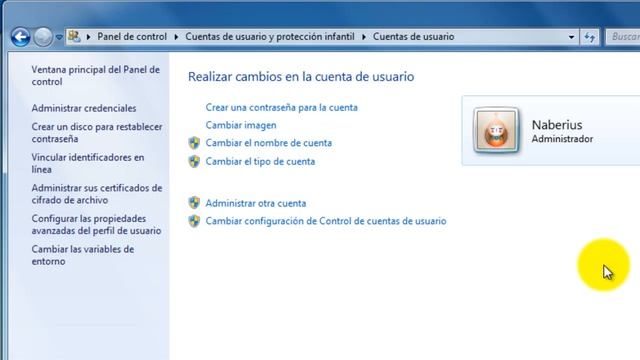
Task: Click heading Realizar cambios en la cuenta de usuario
Action: click(x=301, y=77)
